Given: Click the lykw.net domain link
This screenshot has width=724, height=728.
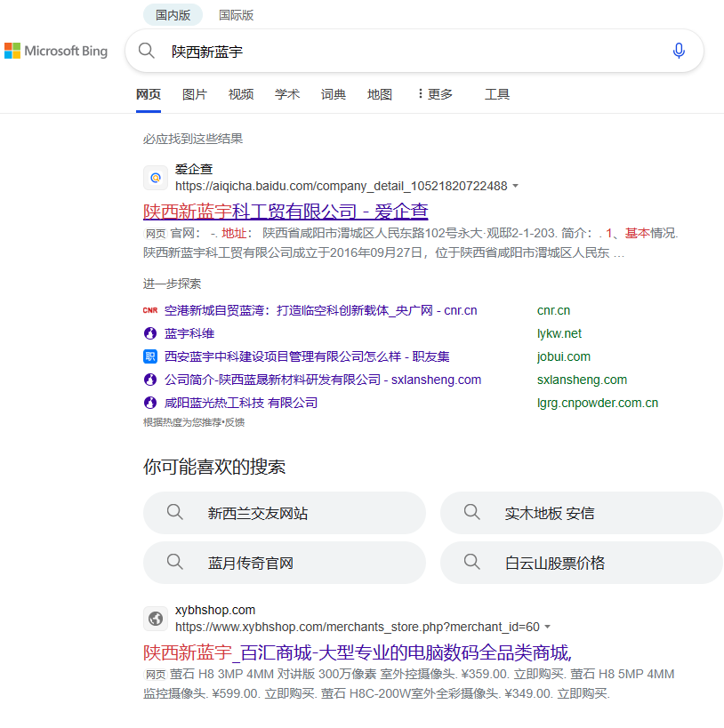Looking at the screenshot, I should click(559, 333).
